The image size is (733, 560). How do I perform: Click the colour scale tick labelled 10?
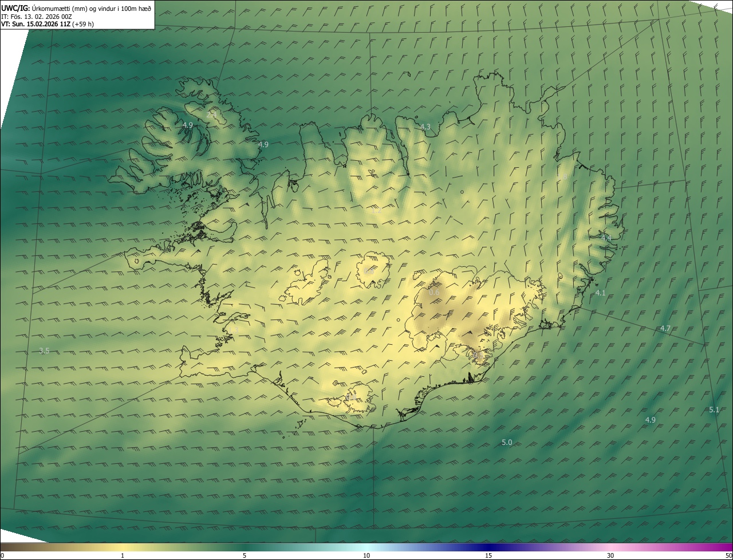366,555
